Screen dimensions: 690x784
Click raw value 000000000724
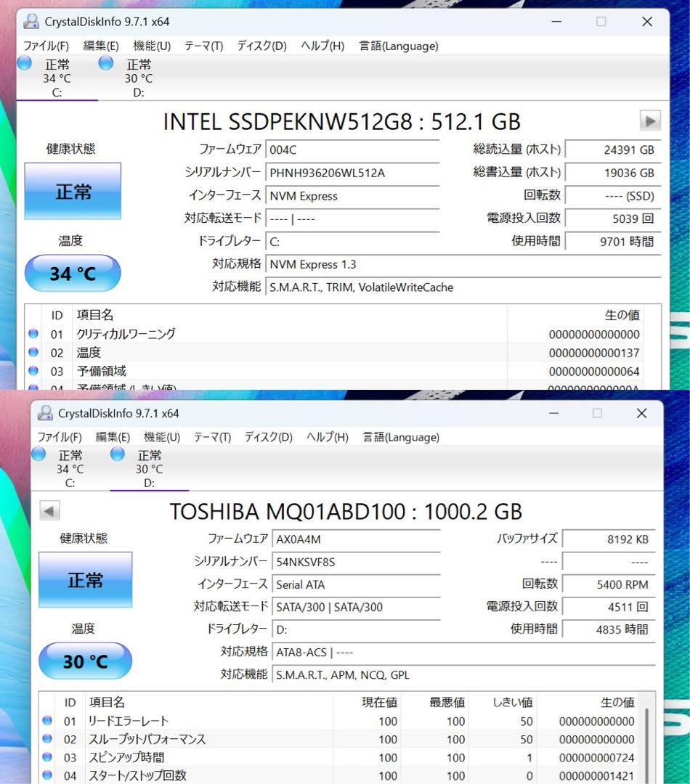(x=596, y=757)
